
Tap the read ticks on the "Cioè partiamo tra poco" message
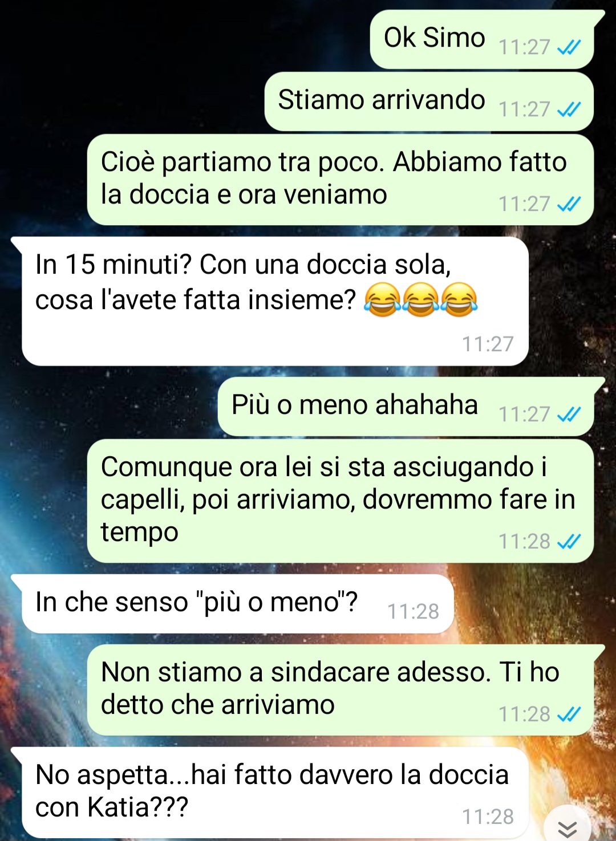[x=569, y=204]
